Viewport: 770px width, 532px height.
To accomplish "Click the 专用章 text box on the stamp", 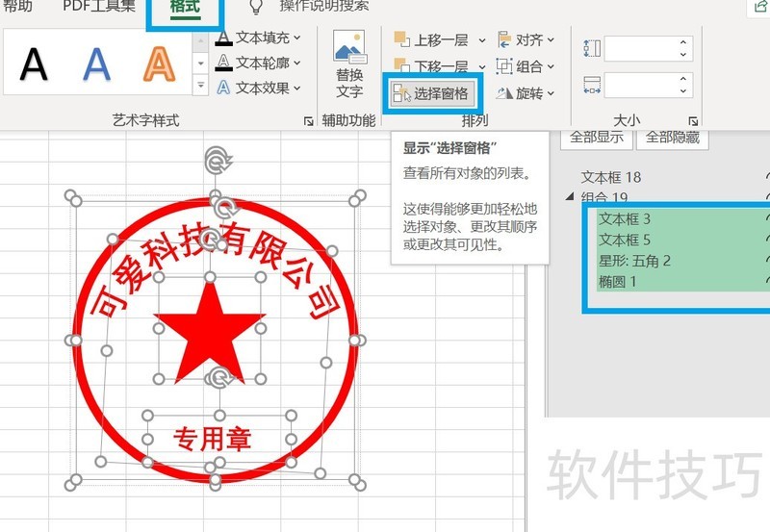I will point(212,439).
